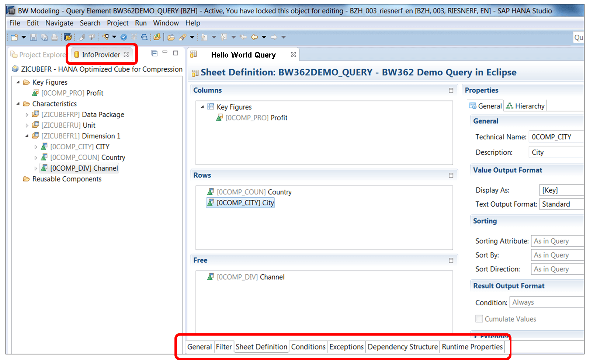
Task: Expand the 0COMP_CITY node in InfoProvider tree
Action: [36, 147]
